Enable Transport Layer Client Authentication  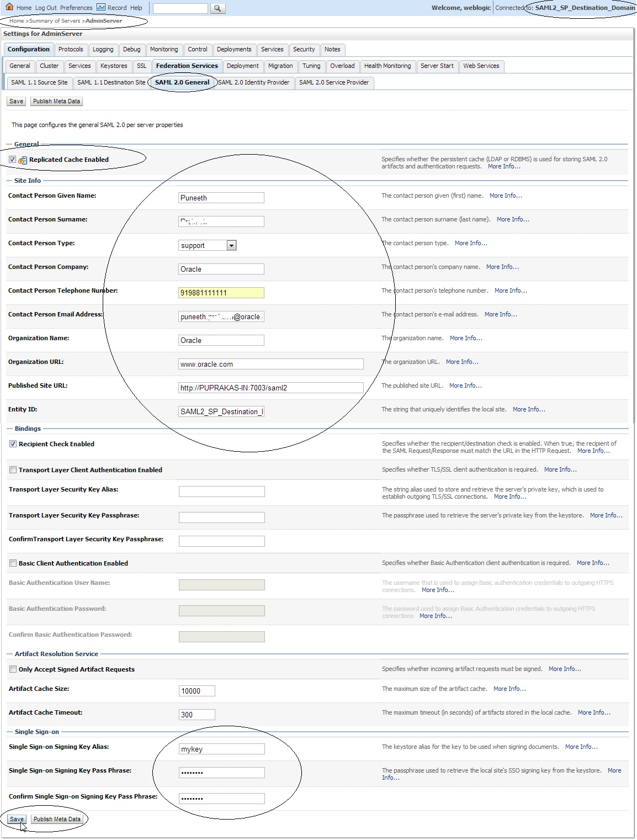[13, 470]
